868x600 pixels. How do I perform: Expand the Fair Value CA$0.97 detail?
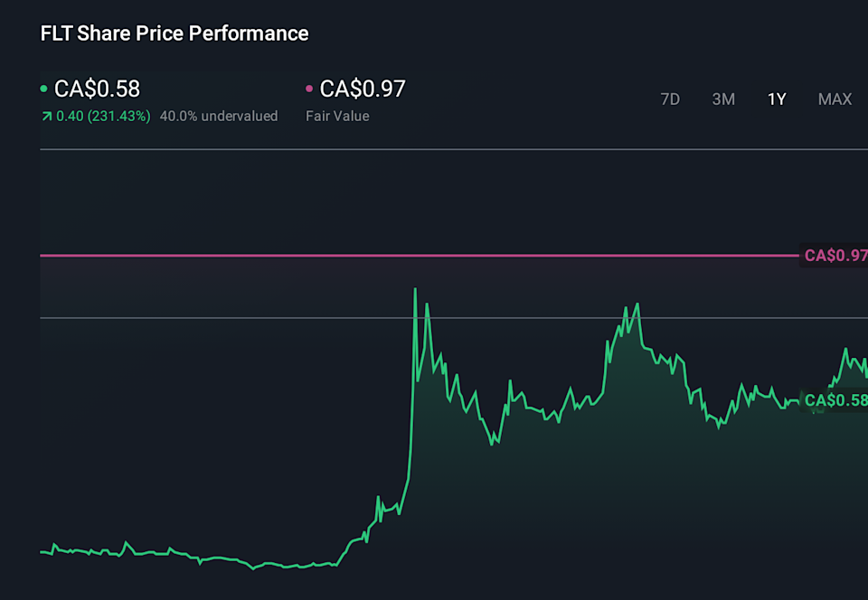click(363, 89)
